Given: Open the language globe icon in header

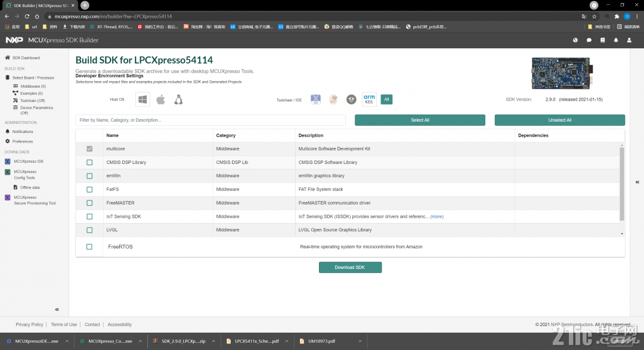Looking at the screenshot, I should 575,41.
